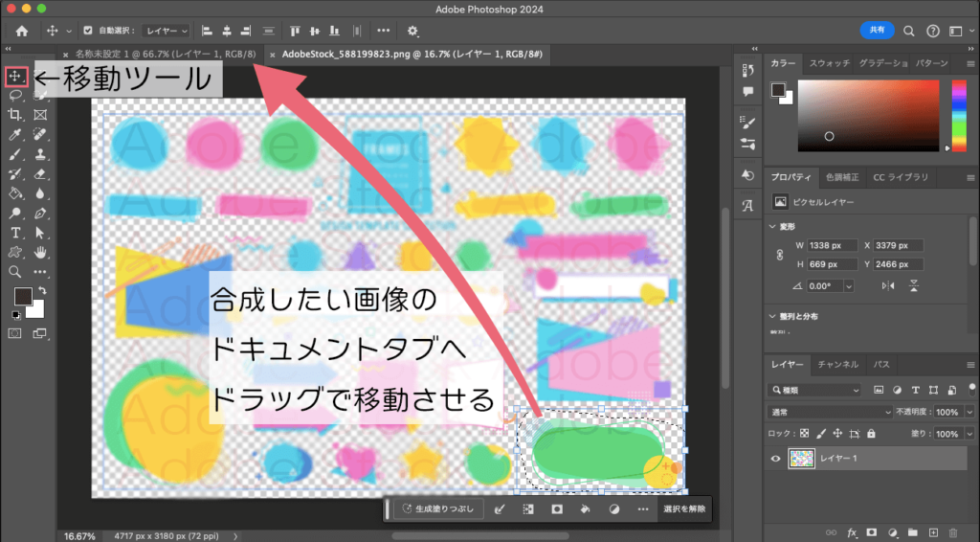Toggle link between width and height

tap(780, 255)
